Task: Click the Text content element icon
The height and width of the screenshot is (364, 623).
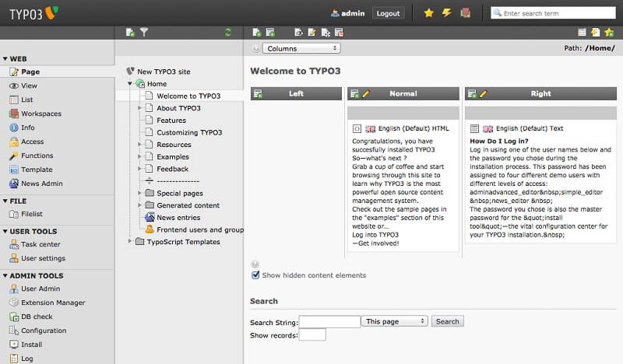Action: (x=474, y=128)
